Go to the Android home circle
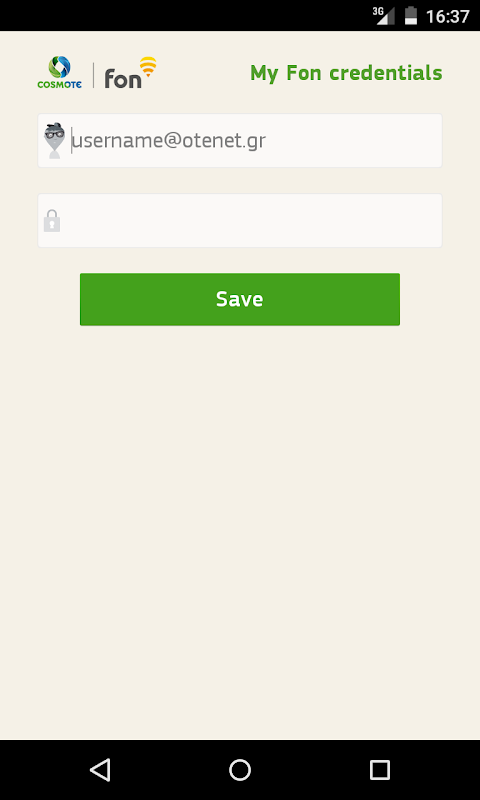This screenshot has width=480, height=800. pyautogui.click(x=240, y=769)
